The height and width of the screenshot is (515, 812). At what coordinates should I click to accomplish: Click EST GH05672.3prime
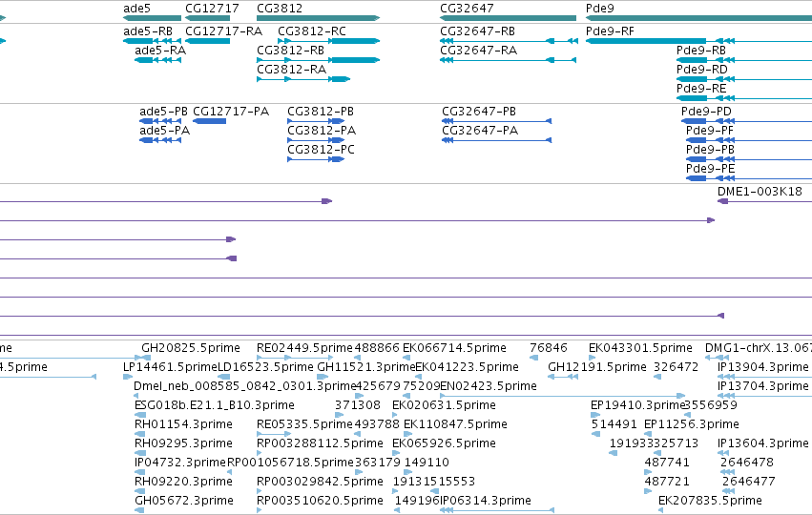click(184, 501)
